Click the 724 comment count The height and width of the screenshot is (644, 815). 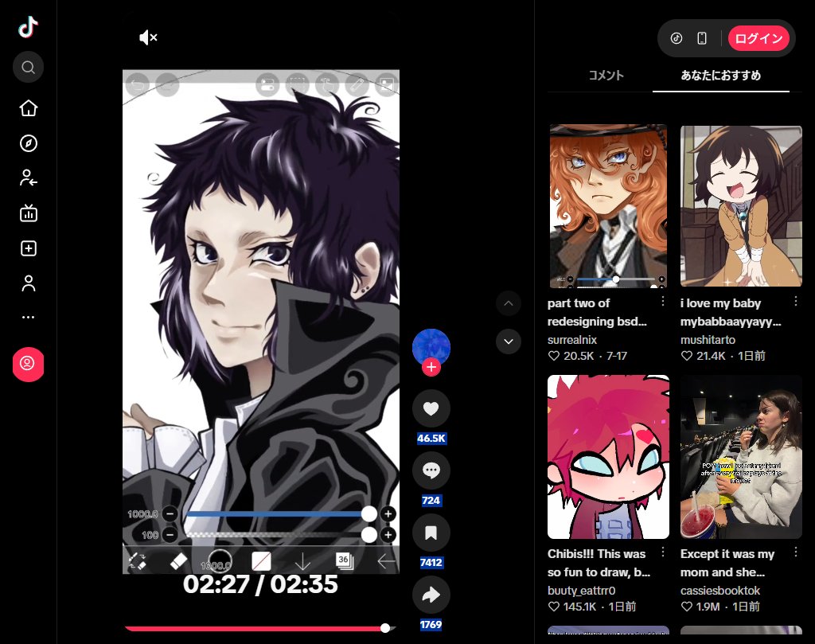coord(431,501)
